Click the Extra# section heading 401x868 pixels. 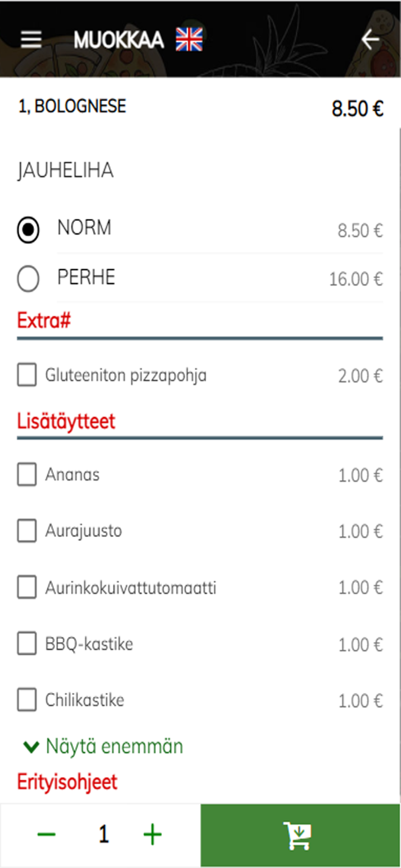[44, 320]
